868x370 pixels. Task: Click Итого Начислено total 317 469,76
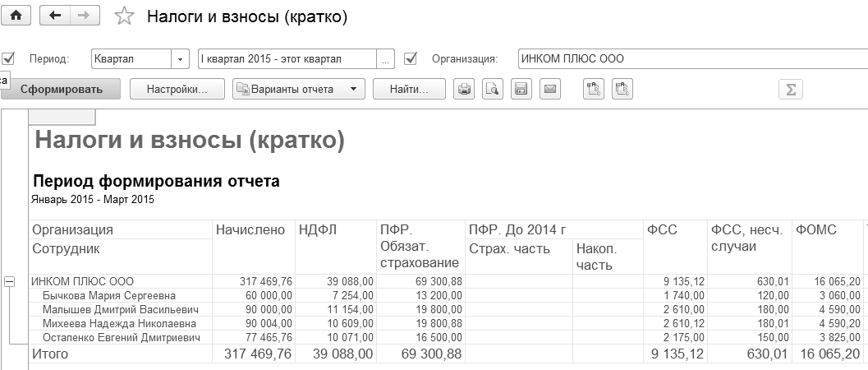click(257, 354)
